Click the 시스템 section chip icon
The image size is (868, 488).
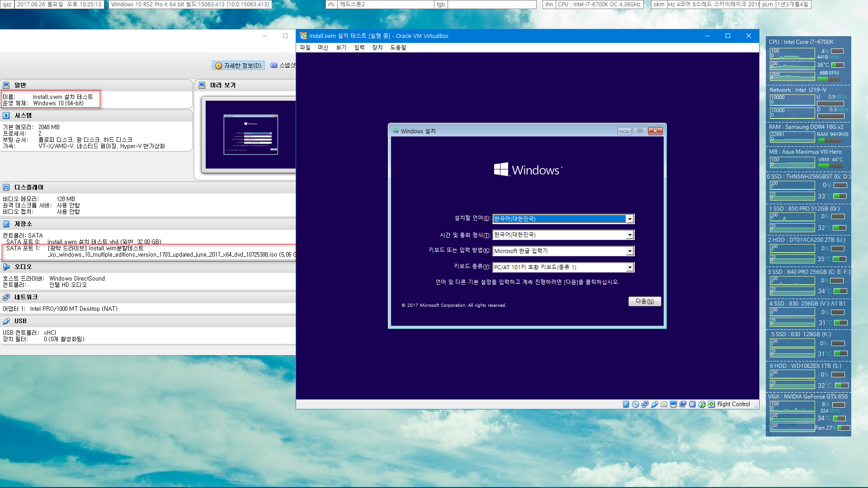coord(6,115)
